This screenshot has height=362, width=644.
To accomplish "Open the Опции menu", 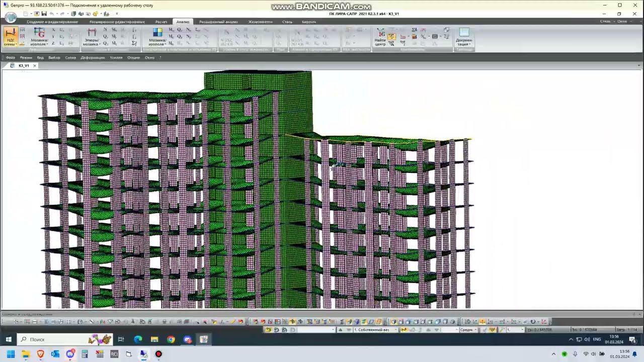I will pos(133,58).
